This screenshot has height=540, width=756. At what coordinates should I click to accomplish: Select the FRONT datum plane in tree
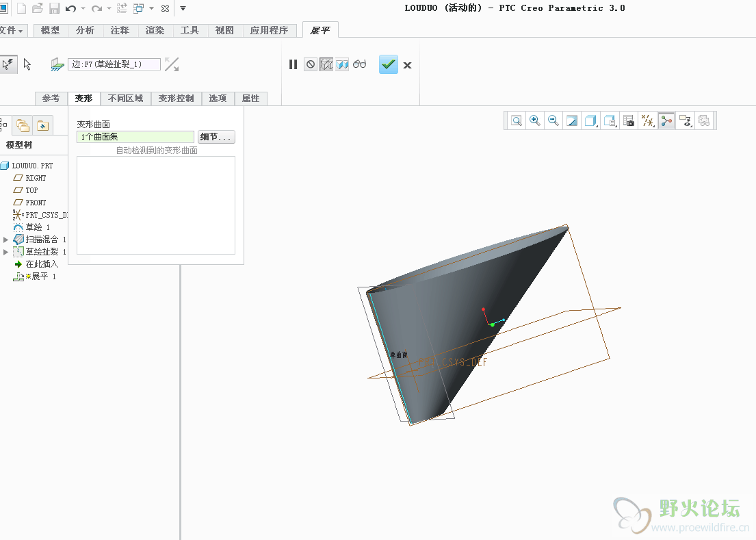pos(36,203)
